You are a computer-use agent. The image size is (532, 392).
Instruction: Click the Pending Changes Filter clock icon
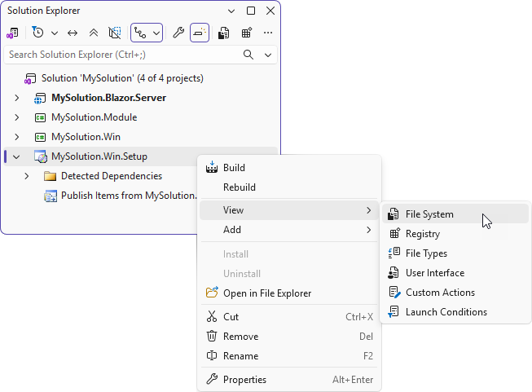37,33
